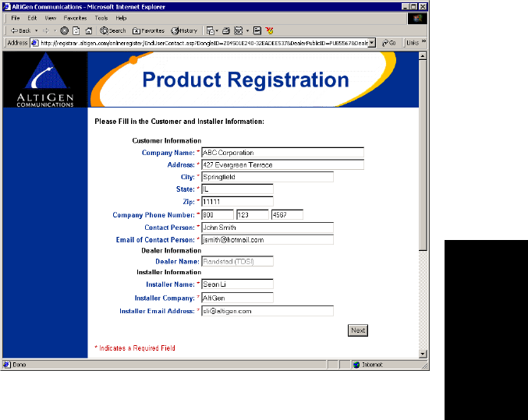This screenshot has height=420, width=528.
Task: Open the Favorites toolbar button
Action: tap(148, 30)
